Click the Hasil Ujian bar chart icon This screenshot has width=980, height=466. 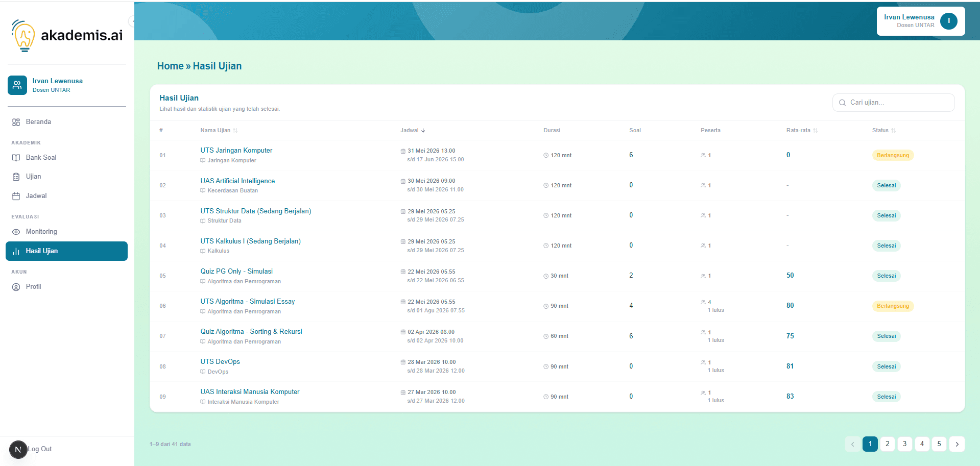click(16, 251)
